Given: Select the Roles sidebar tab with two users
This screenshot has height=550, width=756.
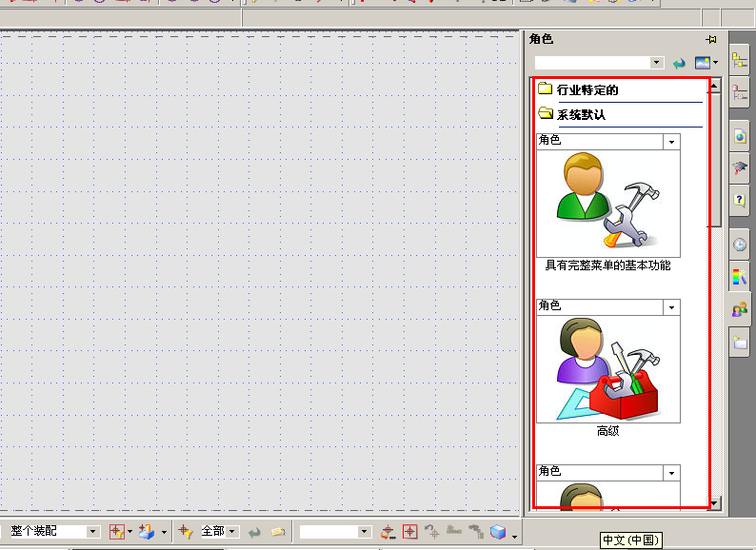Looking at the screenshot, I should coord(740,309).
